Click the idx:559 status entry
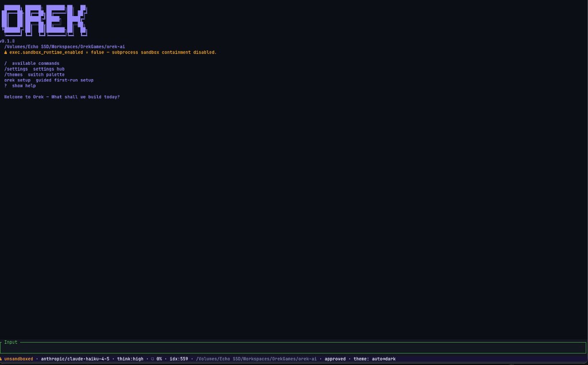This screenshot has width=588, height=365. (x=179, y=359)
